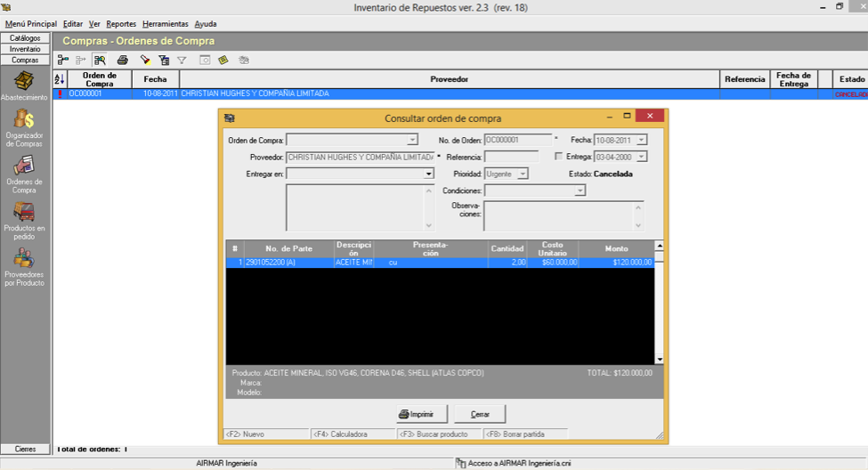This screenshot has width=868, height=470.
Task: Click the Fecha de Entrega column header
Action: [793, 79]
